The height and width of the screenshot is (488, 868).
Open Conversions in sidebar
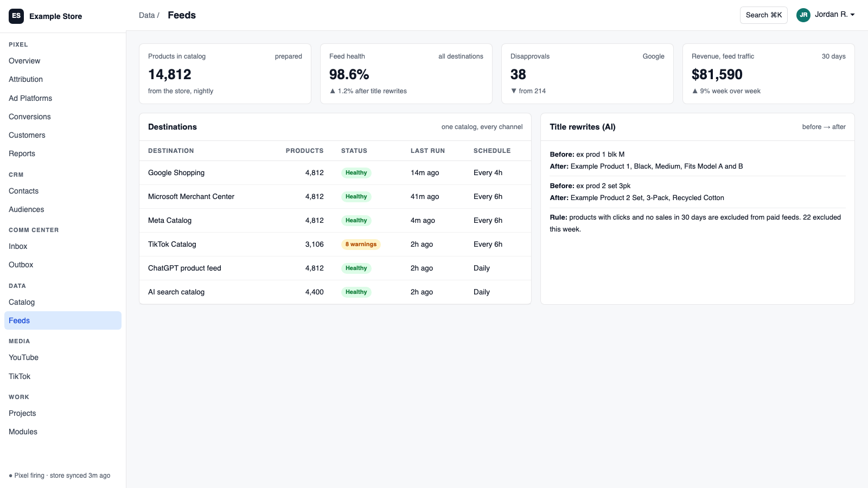click(x=63, y=117)
